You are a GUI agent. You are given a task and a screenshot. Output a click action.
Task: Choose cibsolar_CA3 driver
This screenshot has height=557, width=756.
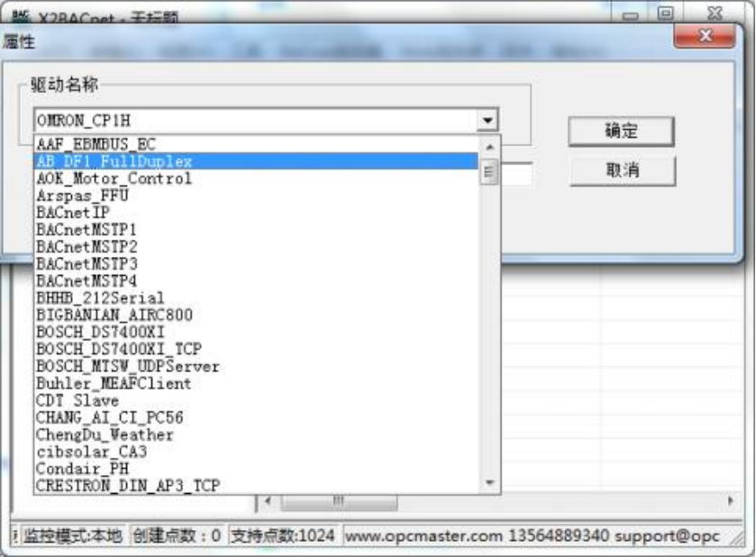[256, 452]
